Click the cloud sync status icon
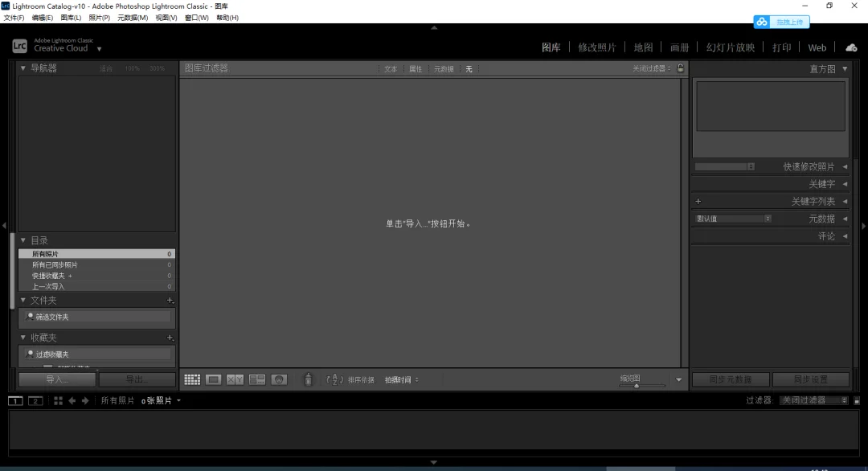This screenshot has width=868, height=471. (851, 47)
